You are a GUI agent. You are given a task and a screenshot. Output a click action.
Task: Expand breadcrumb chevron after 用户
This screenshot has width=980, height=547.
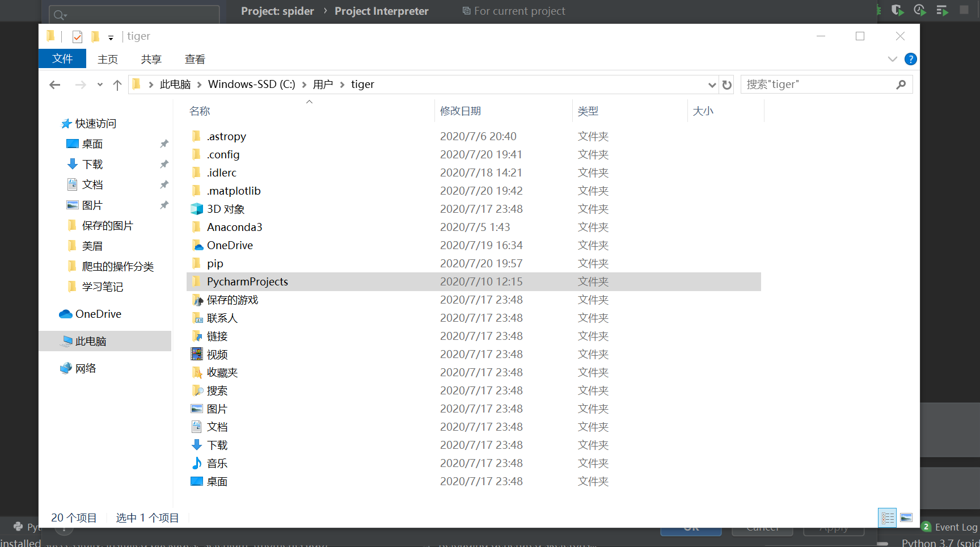tap(342, 85)
